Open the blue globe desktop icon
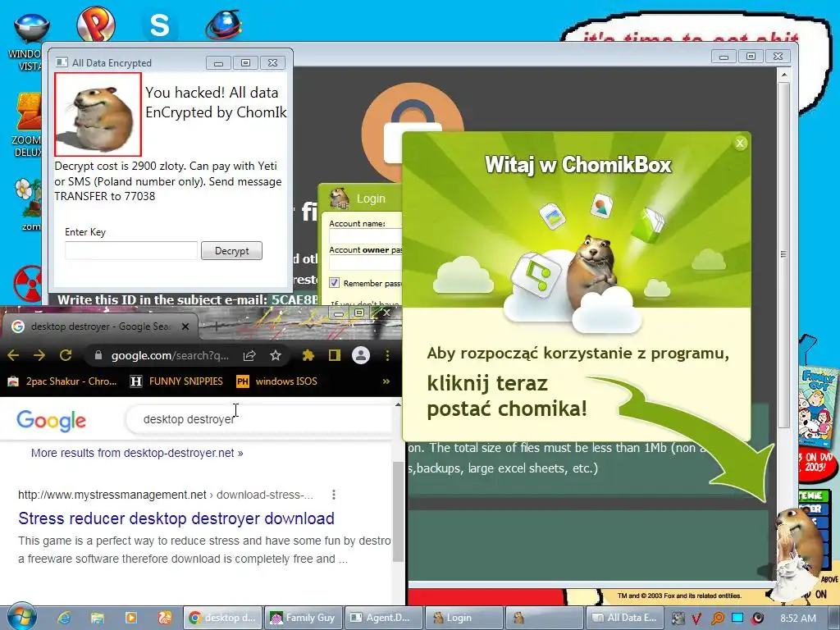The image size is (840, 630). pyautogui.click(x=223, y=25)
